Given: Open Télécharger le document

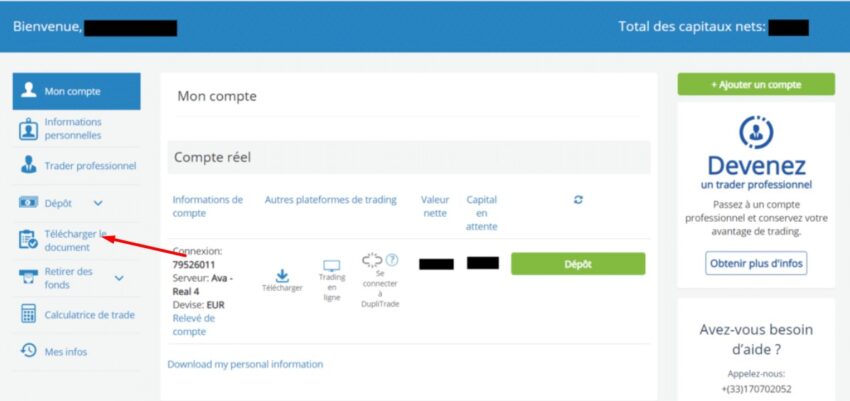Looking at the screenshot, I should coord(75,241).
